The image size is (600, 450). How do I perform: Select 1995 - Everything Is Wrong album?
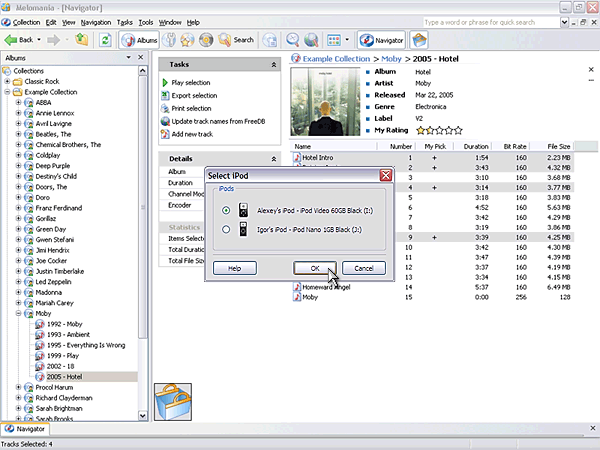[86, 345]
